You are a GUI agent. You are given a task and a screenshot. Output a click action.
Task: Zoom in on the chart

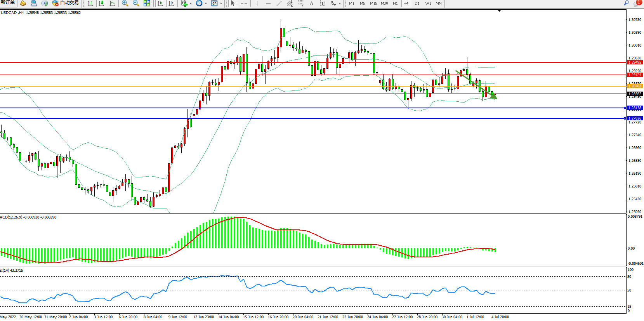(x=125, y=3)
